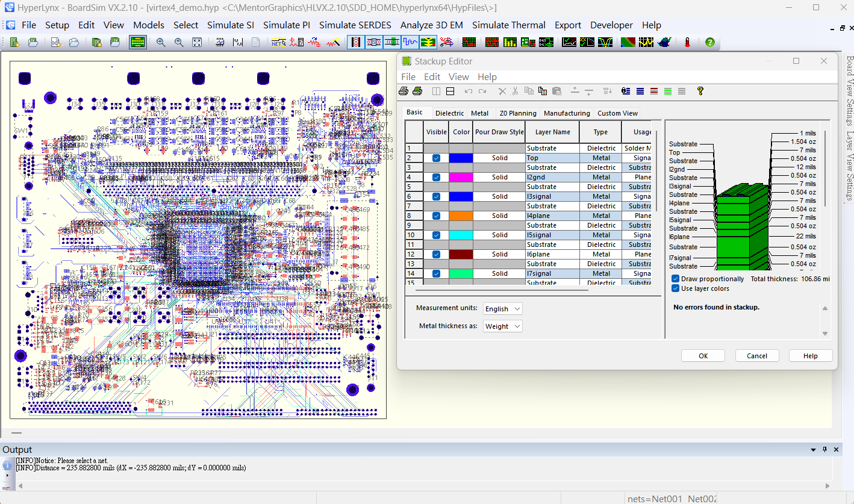Toggle visibility of the l7signal layer
The height and width of the screenshot is (504, 854).
click(436, 273)
